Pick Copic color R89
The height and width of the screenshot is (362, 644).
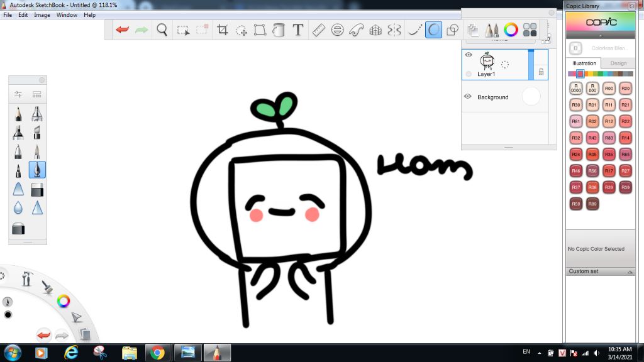pyautogui.click(x=592, y=204)
